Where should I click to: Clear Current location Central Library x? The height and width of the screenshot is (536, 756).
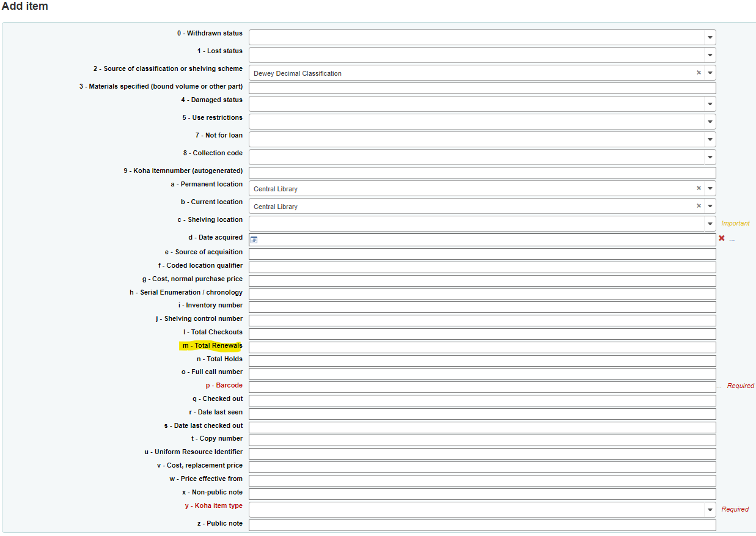(699, 206)
